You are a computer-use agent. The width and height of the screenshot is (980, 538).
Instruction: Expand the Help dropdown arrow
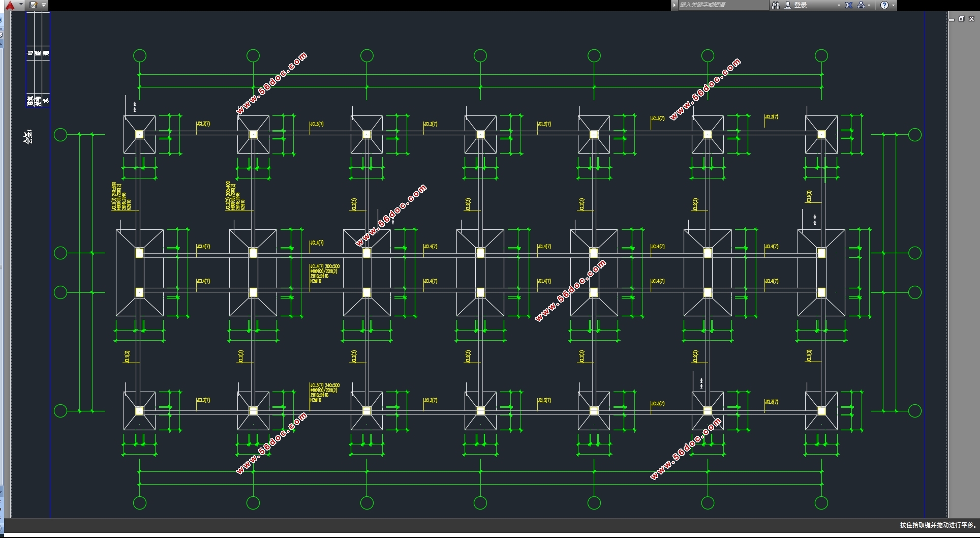(x=893, y=5)
